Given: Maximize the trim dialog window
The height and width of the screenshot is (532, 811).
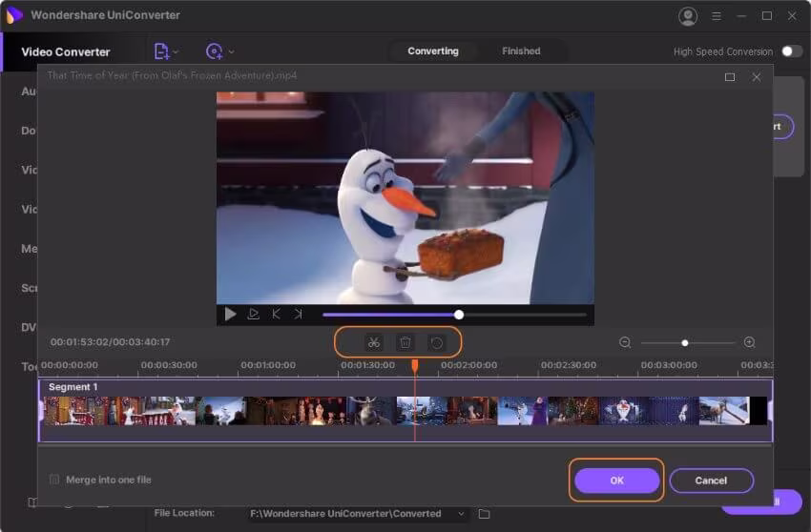Looking at the screenshot, I should [x=730, y=77].
